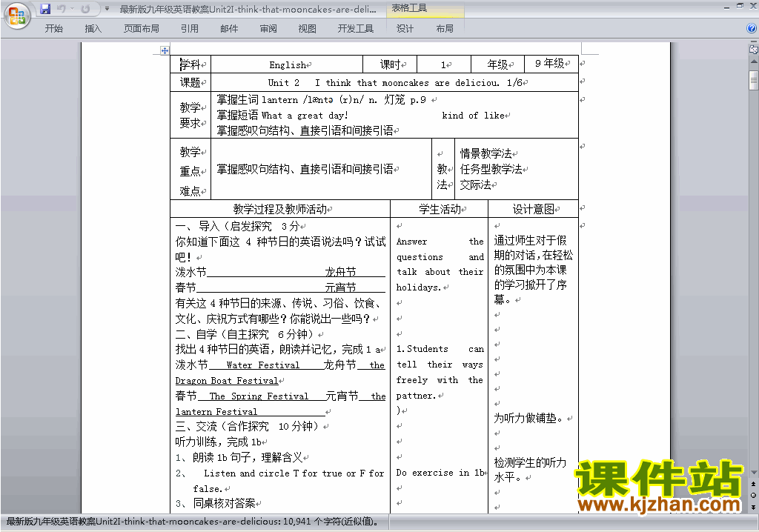Screen dimensions: 759x532
Task: Expand Customize Quick Access Toolbar dropdown
Action: click(x=107, y=9)
